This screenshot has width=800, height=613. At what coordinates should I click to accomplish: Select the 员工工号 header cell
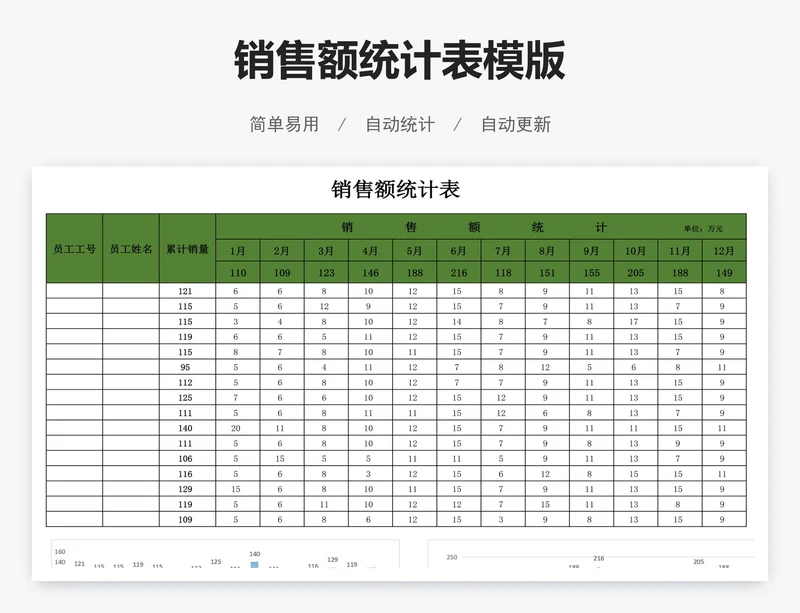tap(74, 249)
